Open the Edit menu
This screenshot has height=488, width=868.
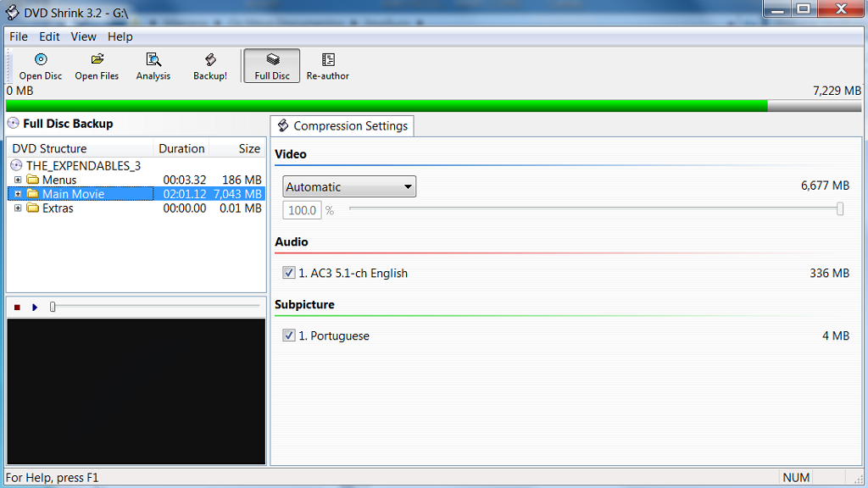49,36
